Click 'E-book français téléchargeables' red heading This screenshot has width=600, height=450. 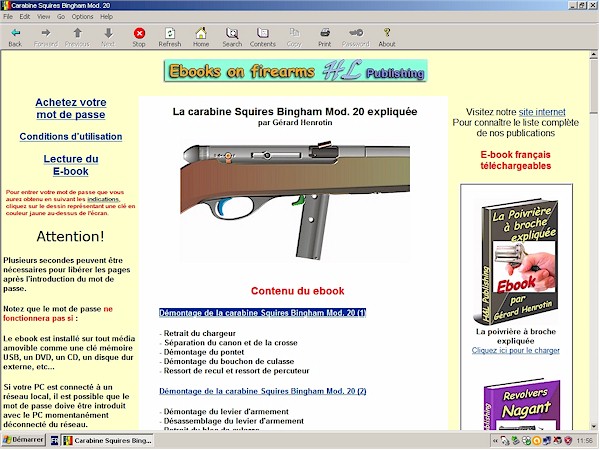tap(515, 160)
